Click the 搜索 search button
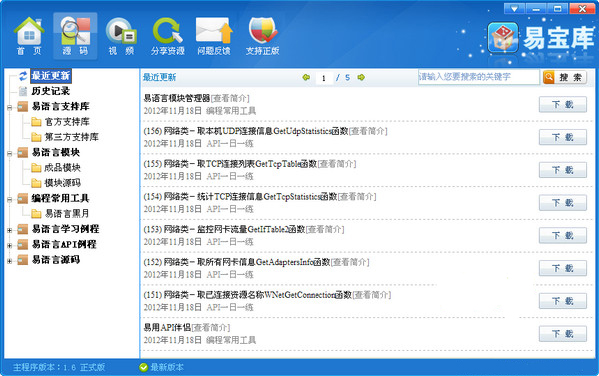The width and height of the screenshot is (599, 376). 565,77
